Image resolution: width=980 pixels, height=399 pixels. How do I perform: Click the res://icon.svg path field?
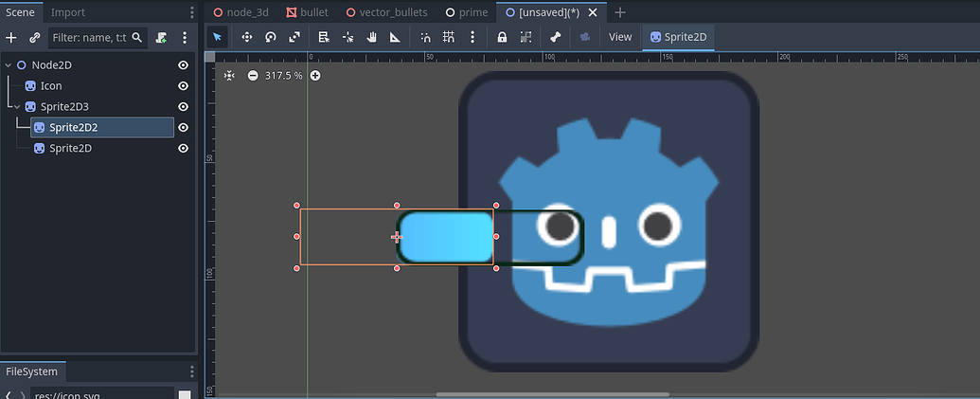click(x=102, y=395)
